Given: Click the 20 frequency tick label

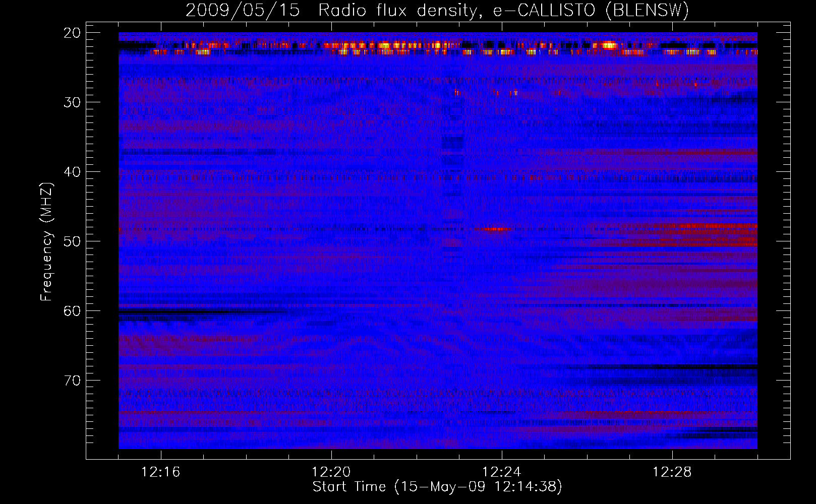Looking at the screenshot, I should point(73,33).
